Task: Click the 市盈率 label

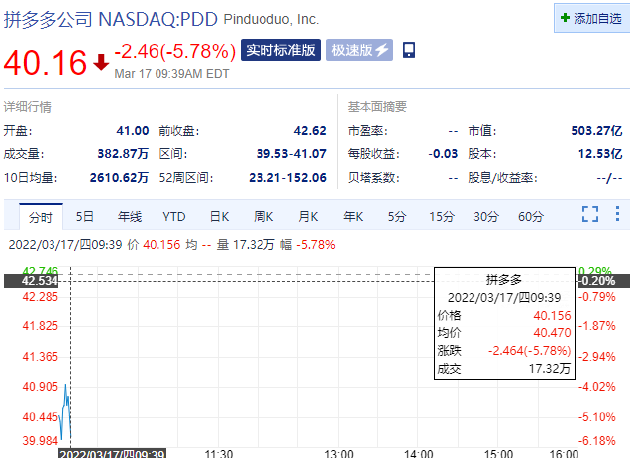Action: coord(368,131)
